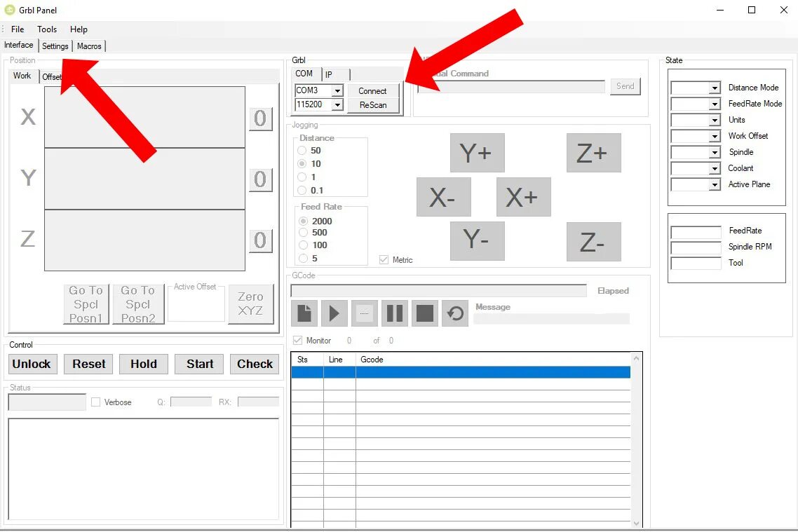This screenshot has width=798, height=532.
Task: Click the Spindle RPM value field
Action: (x=696, y=248)
